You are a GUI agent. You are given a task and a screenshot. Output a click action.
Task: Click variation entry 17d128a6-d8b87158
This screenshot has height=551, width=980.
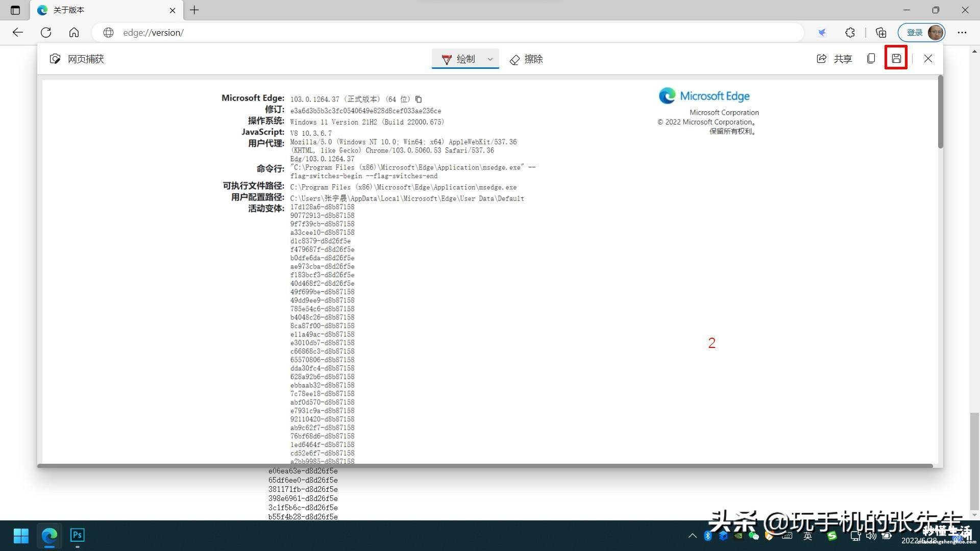pyautogui.click(x=322, y=207)
